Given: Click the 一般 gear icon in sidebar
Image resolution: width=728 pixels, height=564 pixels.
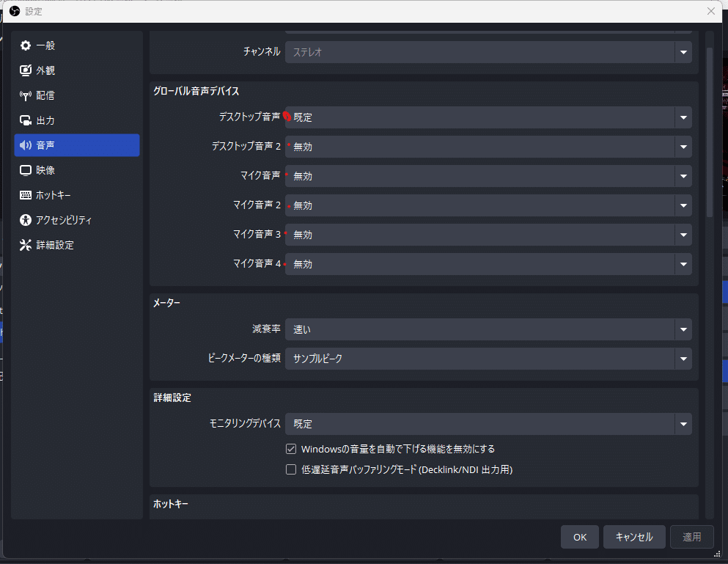Looking at the screenshot, I should pos(26,45).
